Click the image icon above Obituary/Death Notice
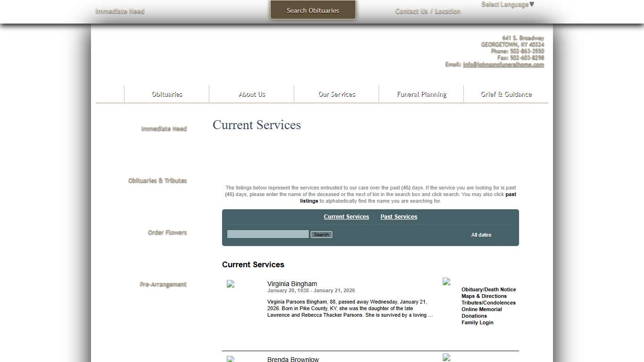644x362 pixels. pos(446,281)
